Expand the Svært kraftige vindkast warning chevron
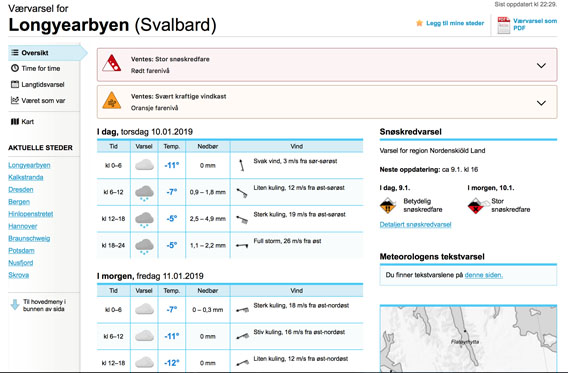568x373 pixels. tap(541, 103)
